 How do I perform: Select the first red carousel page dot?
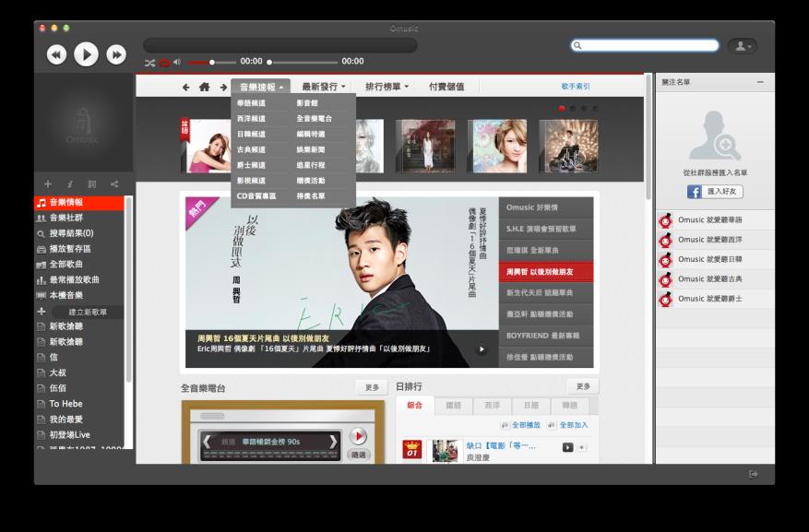point(562,108)
